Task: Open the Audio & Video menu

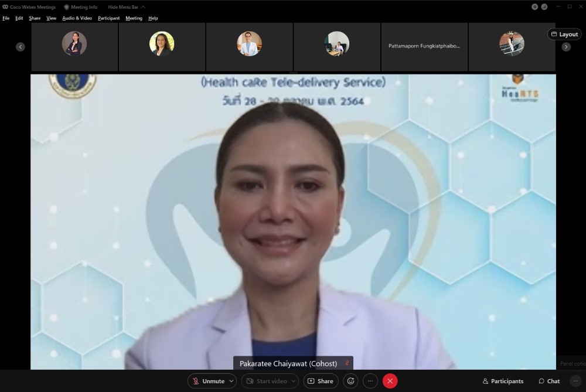Action: tap(77, 18)
